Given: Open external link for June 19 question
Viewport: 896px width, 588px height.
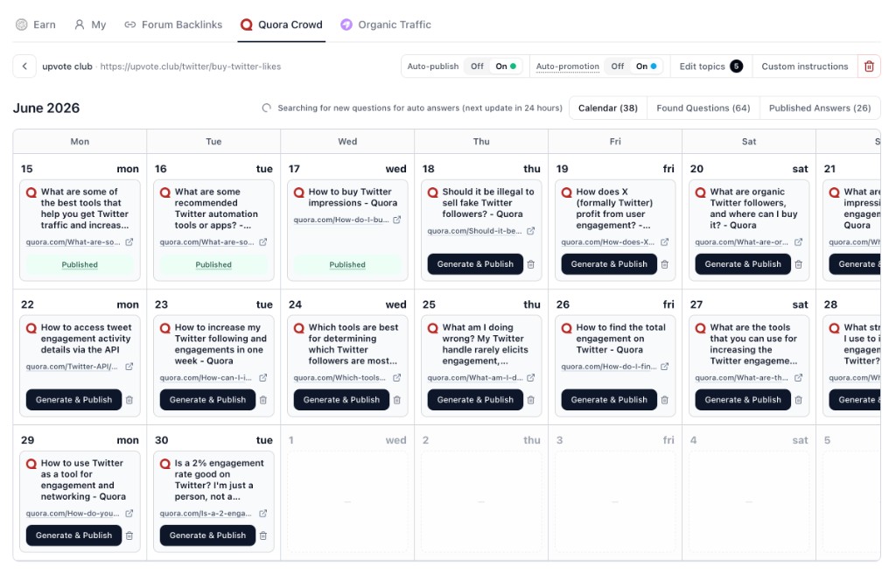Looking at the screenshot, I should [x=665, y=242].
